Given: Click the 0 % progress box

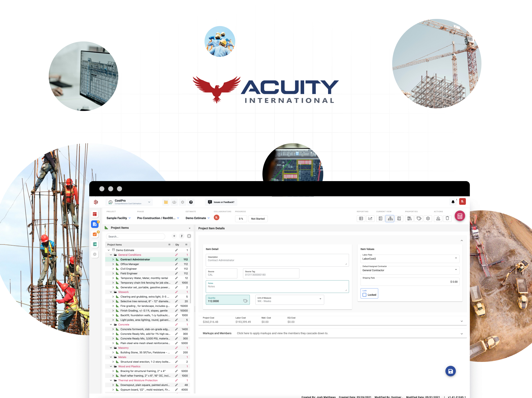Looking at the screenshot, I should [241, 219].
